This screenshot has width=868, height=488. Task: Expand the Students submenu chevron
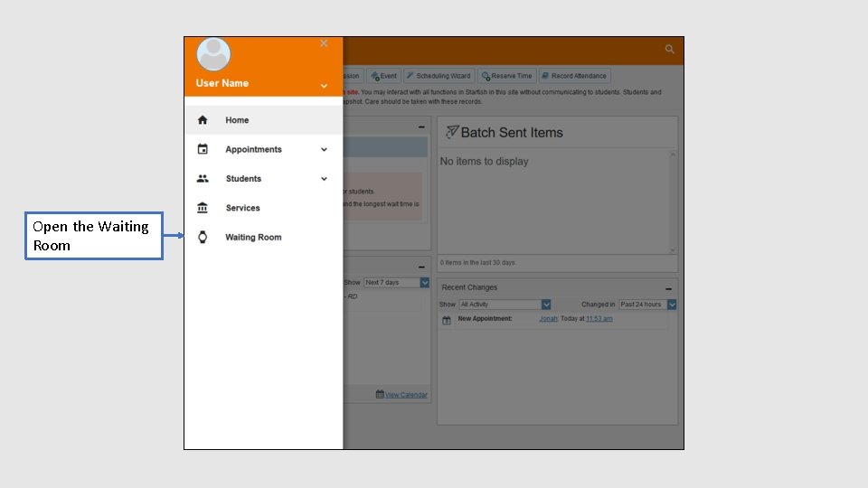[324, 179]
